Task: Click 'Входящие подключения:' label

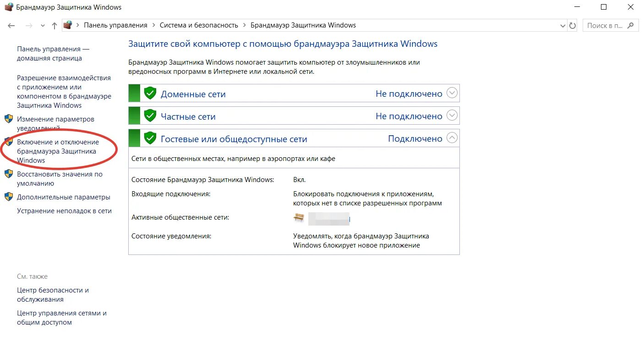Action: [171, 194]
